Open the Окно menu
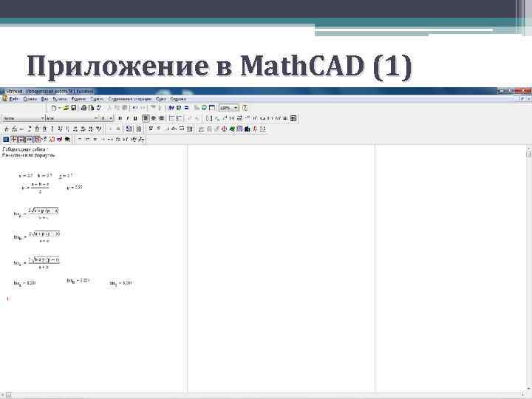Screen dimensions: 532x399 (161, 99)
